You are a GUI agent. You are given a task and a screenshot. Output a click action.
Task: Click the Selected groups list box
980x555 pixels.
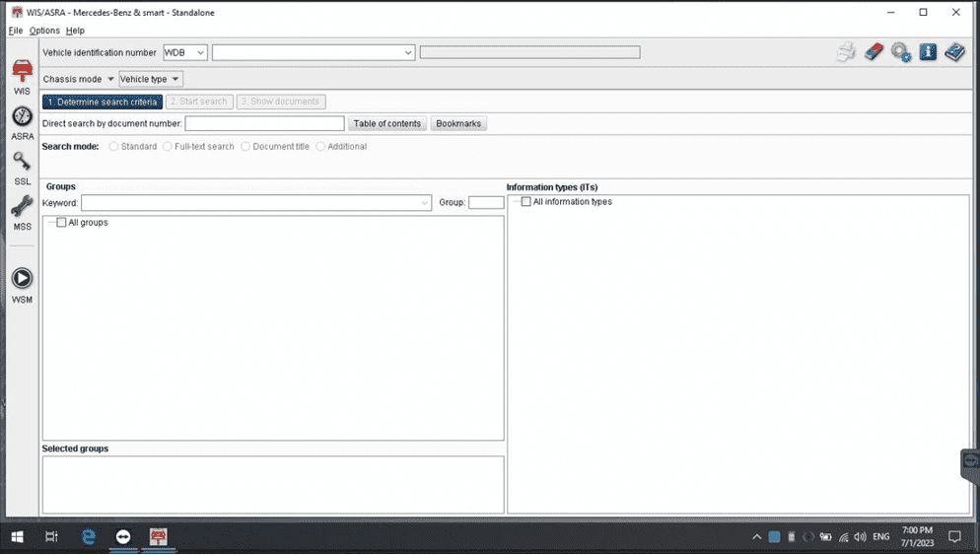click(x=273, y=485)
